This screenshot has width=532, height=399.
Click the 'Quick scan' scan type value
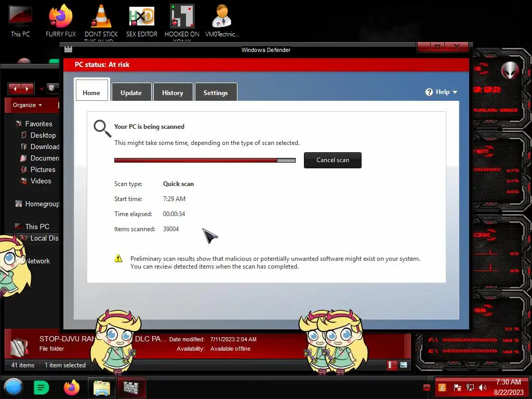coord(178,184)
